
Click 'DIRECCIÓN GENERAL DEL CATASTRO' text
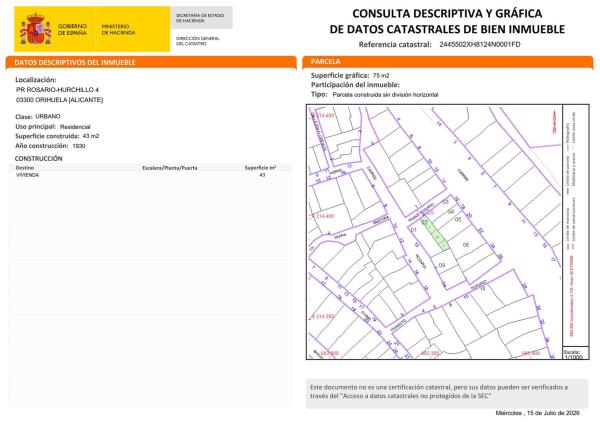[x=197, y=41]
